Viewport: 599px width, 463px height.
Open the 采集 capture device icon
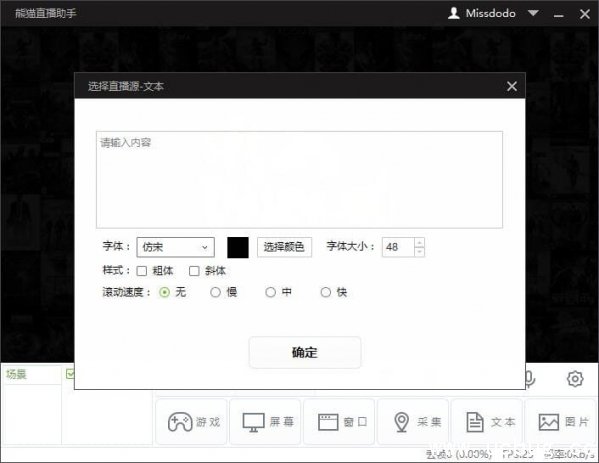(401, 422)
